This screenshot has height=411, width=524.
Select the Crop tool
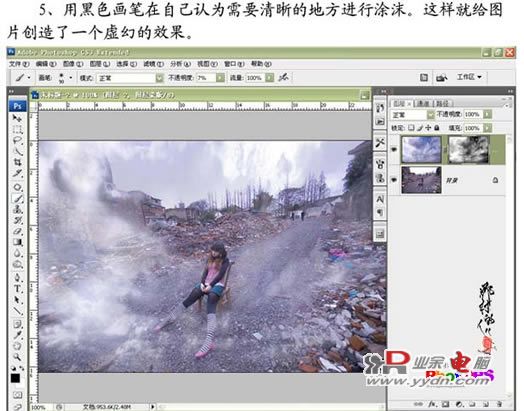(17, 163)
